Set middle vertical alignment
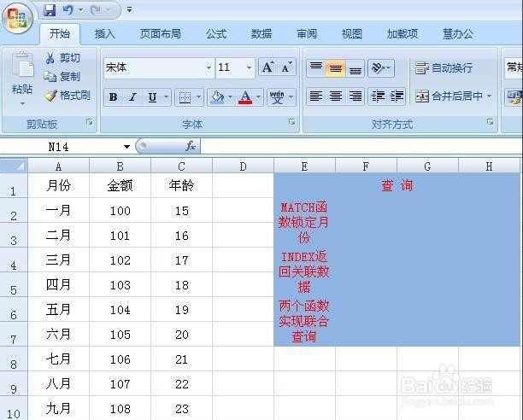Image resolution: width=523 pixels, height=420 pixels. 336,68
